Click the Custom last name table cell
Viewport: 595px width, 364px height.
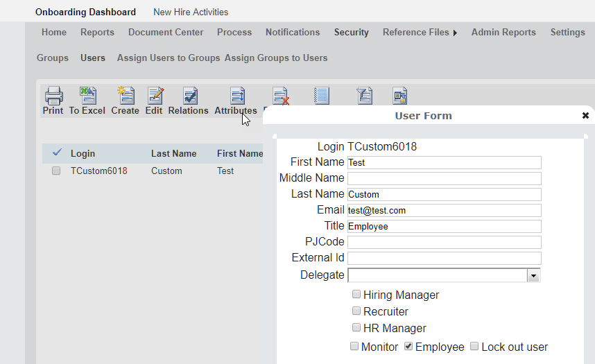(x=166, y=171)
